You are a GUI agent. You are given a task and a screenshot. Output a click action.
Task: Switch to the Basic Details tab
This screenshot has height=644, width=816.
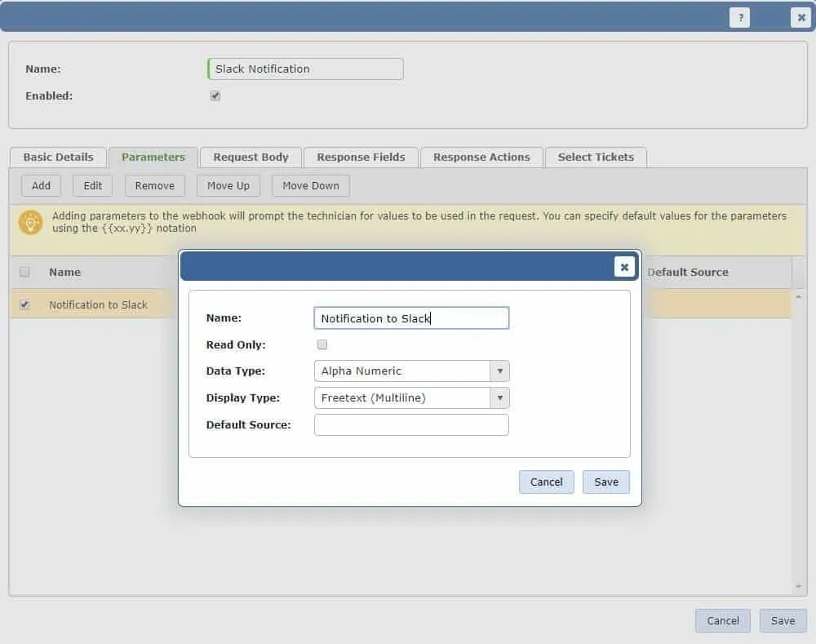click(58, 158)
